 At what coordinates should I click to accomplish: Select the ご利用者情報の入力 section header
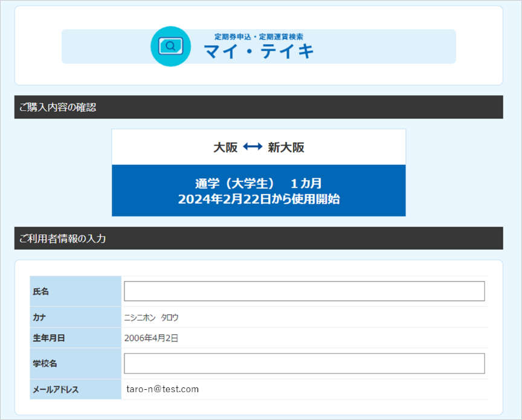coord(63,239)
